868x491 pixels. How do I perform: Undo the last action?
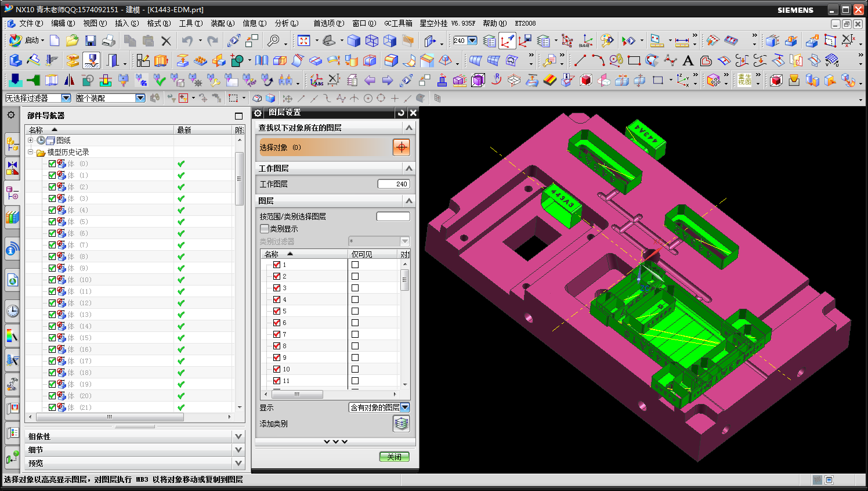point(187,41)
